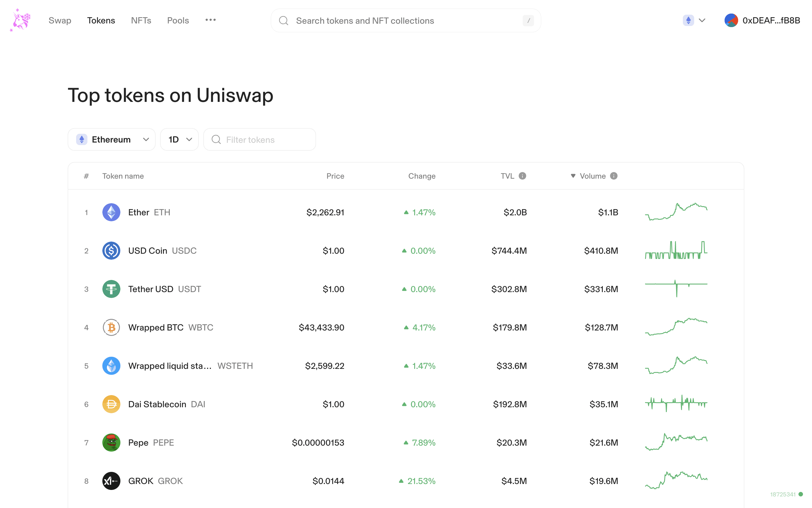Click the Ether token logo

coord(111,212)
